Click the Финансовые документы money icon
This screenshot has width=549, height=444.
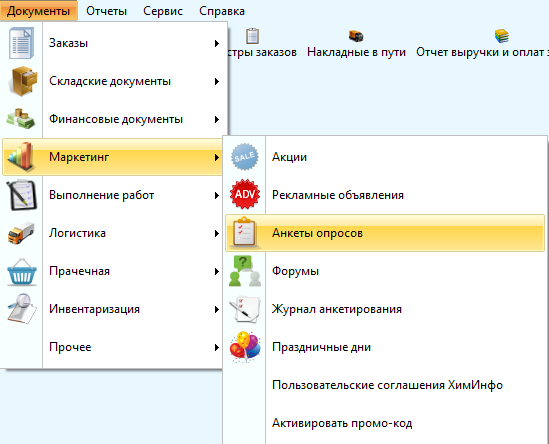tap(21, 119)
